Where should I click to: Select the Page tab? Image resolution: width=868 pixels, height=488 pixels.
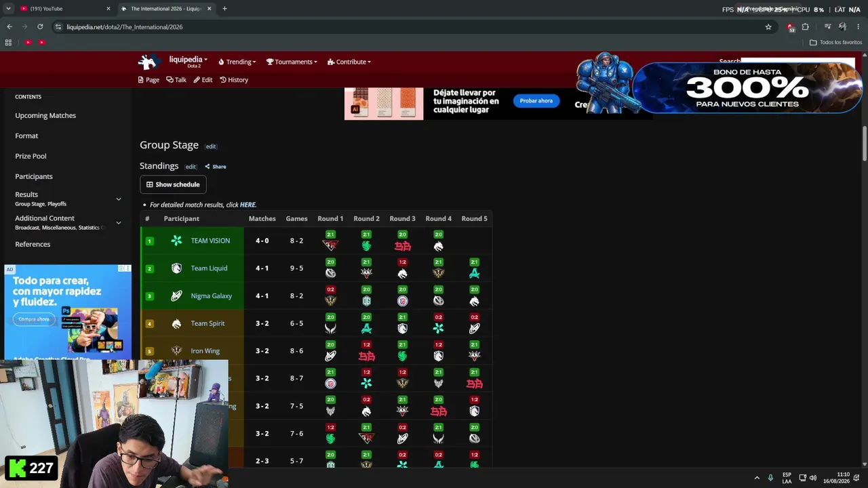[149, 80]
